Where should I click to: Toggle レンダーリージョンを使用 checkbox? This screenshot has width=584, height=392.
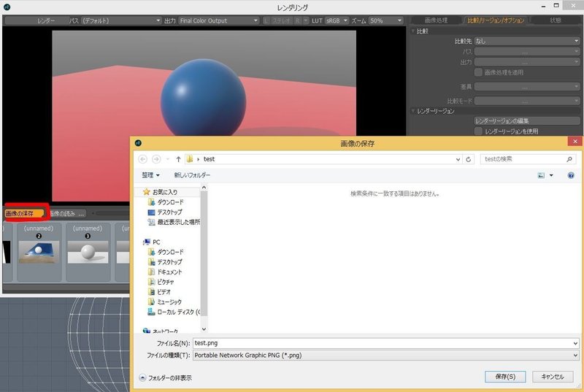478,131
